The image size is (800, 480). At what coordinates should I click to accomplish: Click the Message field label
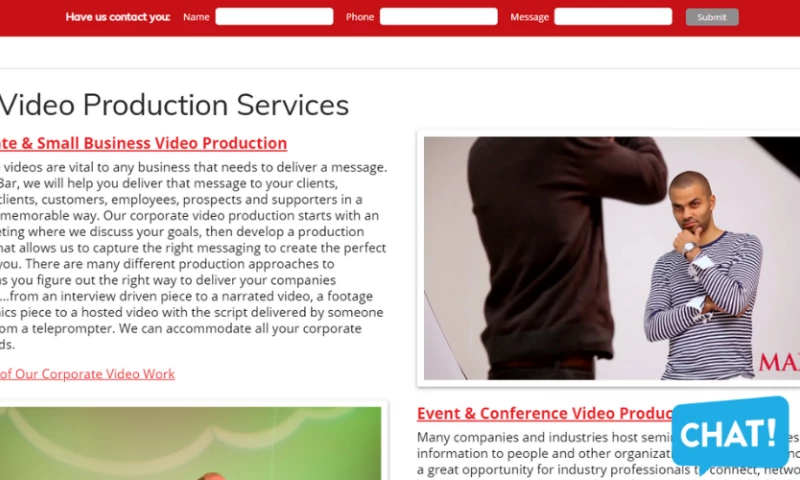(529, 17)
